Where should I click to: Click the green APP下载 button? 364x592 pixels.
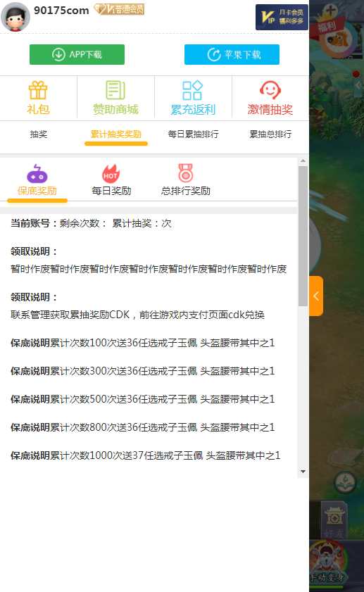tap(77, 54)
